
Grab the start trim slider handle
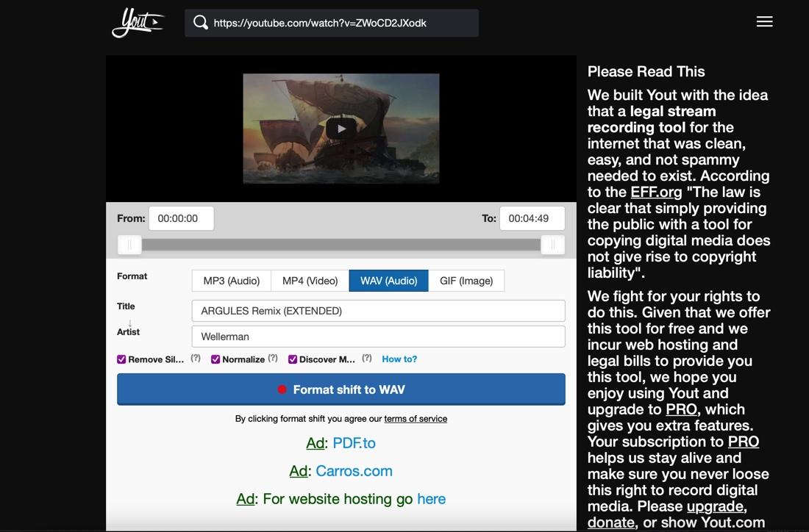click(129, 245)
